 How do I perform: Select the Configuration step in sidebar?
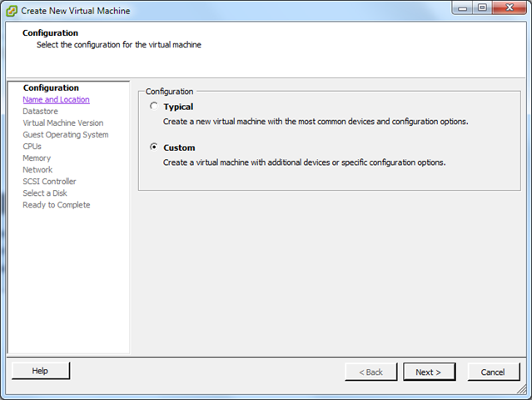pos(51,88)
